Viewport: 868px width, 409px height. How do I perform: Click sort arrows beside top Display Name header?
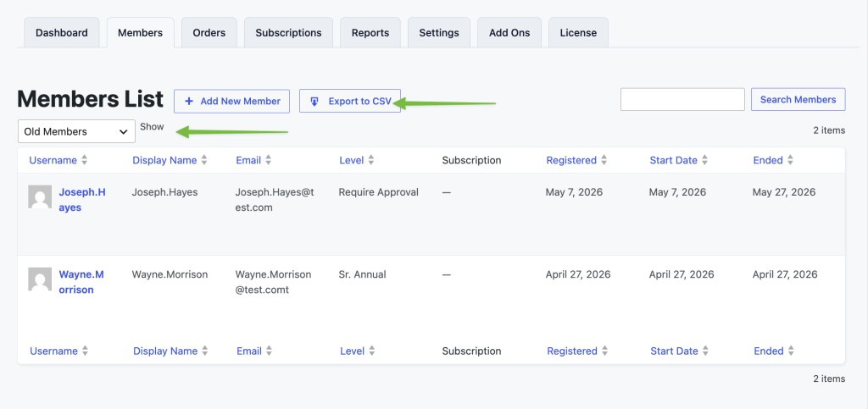click(x=204, y=160)
